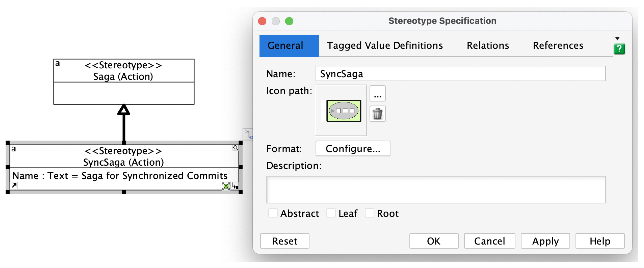Image resolution: width=644 pixels, height=268 pixels.
Task: Click sub-diagram arrow icon on SyncSaga bottom-right
Action: coord(234,186)
